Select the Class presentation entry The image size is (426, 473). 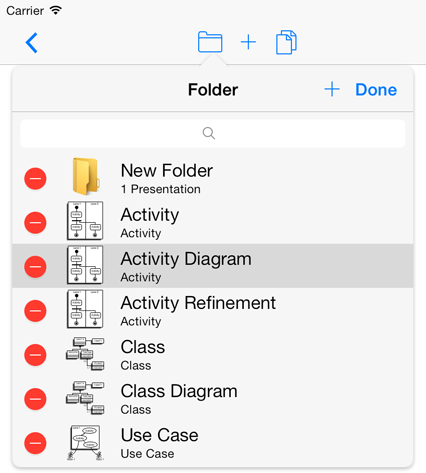tap(213, 354)
